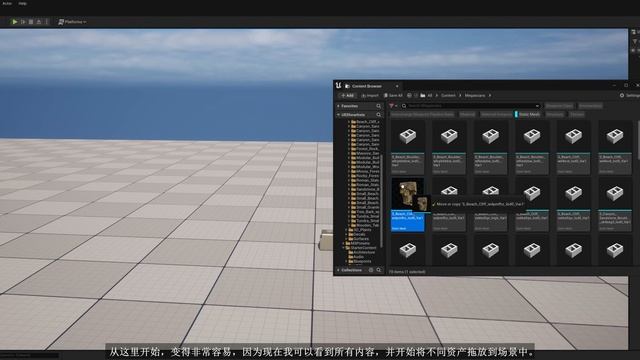Viewport: 640px width, 360px height.
Task: Select the MSPresets folder
Action: coord(358,243)
